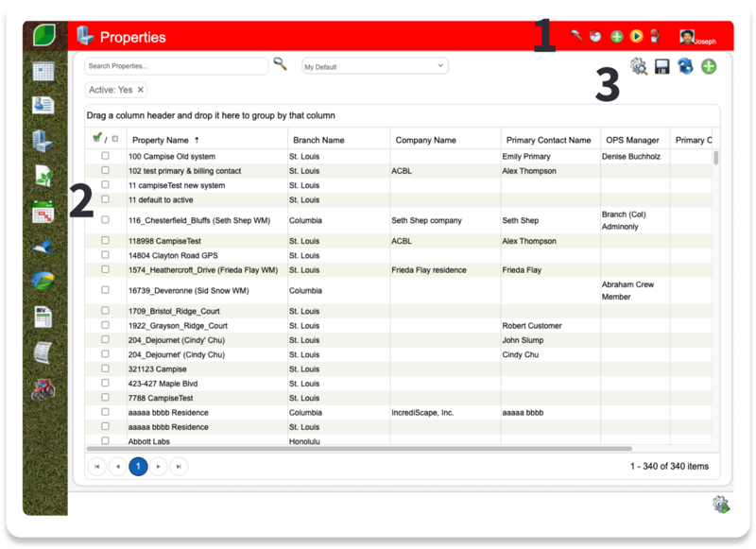756x549 pixels.
Task: Check the box for 321123 Campise
Action: tap(105, 369)
